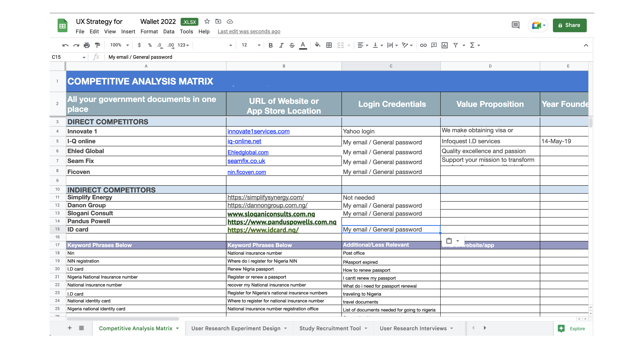The image size is (644, 348).
Task: Toggle strikethrough formatting
Action: click(292, 45)
